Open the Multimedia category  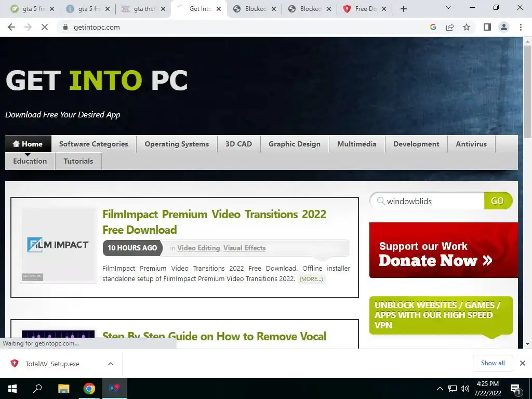pyautogui.click(x=357, y=144)
